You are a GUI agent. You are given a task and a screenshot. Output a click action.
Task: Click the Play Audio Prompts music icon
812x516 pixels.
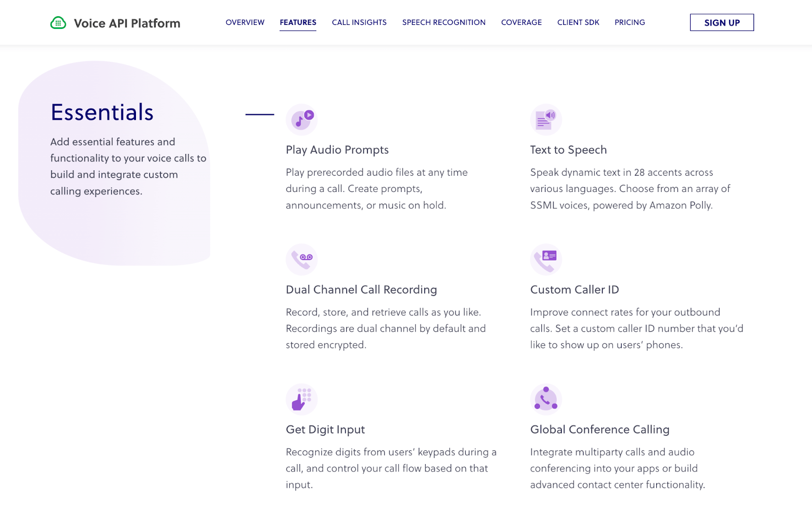pos(301,120)
